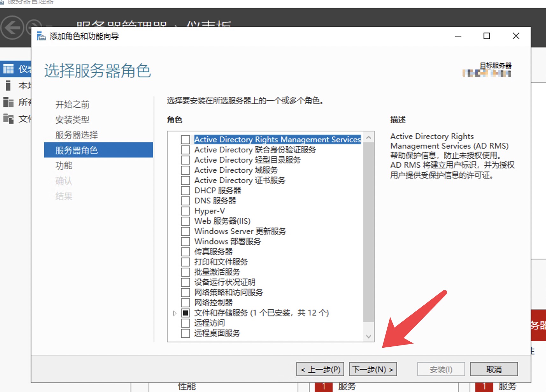Viewport: 546px width, 392px height.
Task: Expand the 文件和存储服务 tree node
Action: 175,313
